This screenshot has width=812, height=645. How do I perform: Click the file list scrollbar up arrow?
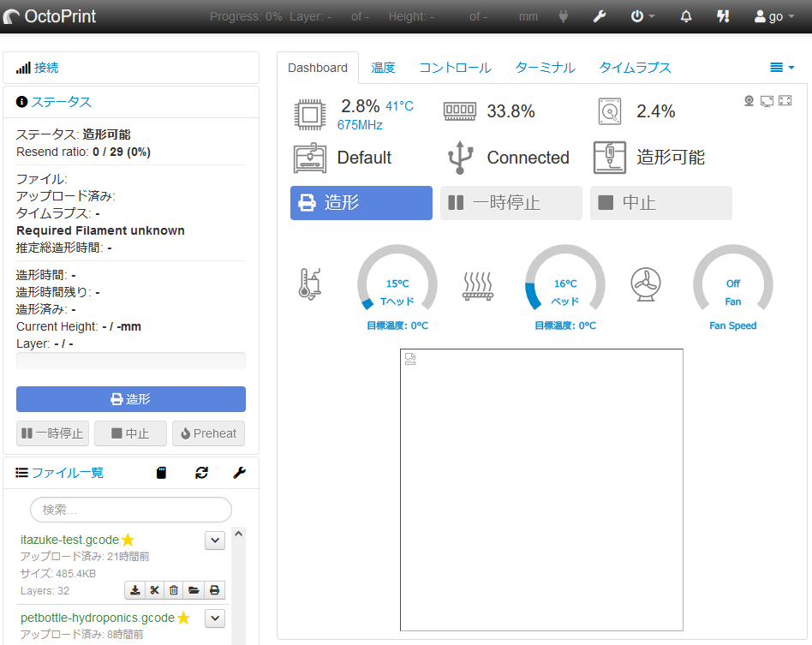point(238,534)
